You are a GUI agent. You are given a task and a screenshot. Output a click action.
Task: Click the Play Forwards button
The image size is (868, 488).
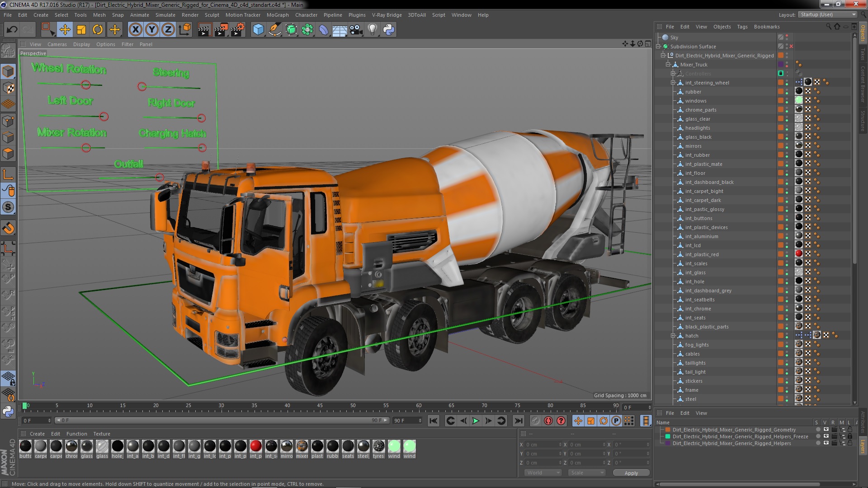click(x=476, y=421)
